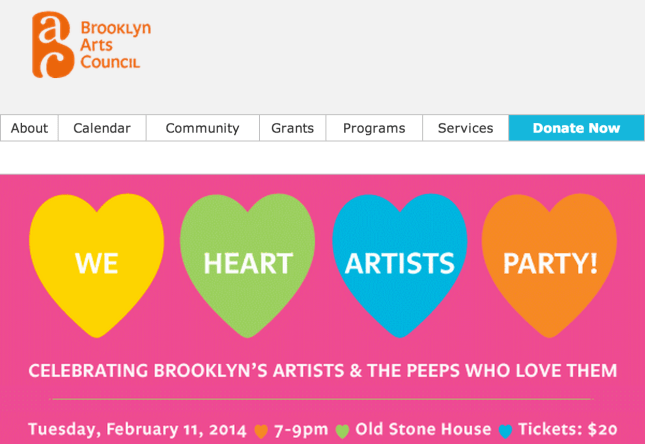This screenshot has width=645, height=444.
Task: Navigate to Services
Action: (465, 128)
